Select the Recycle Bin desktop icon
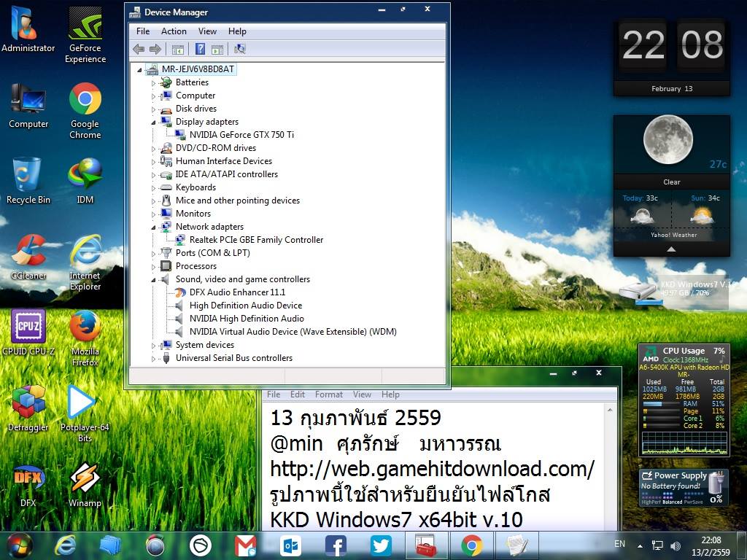Viewport: 747px width, 560px height. click(x=28, y=181)
